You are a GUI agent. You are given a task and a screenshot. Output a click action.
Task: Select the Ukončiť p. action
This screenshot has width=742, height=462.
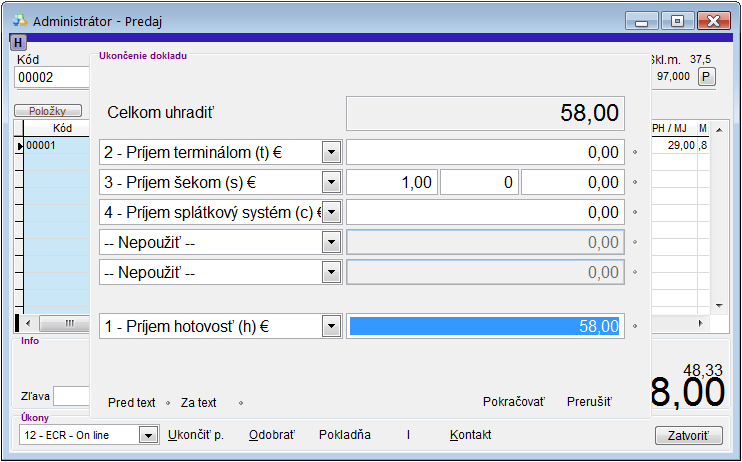point(195,435)
